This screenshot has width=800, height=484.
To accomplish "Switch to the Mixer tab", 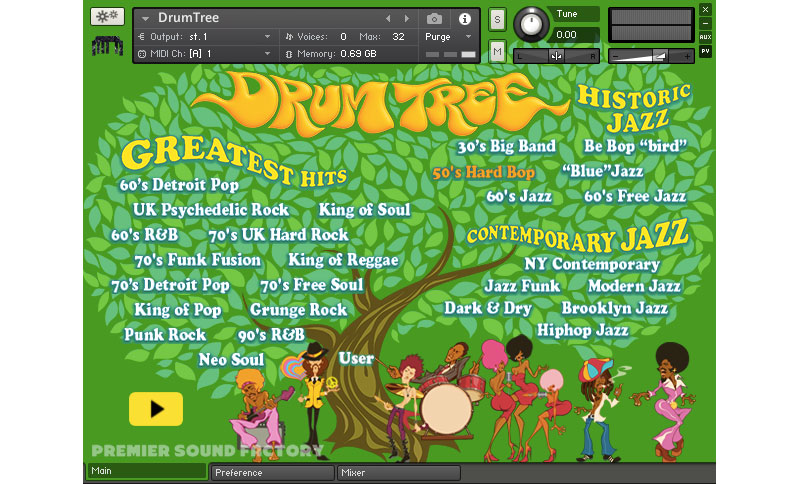I will pyautogui.click(x=398, y=473).
